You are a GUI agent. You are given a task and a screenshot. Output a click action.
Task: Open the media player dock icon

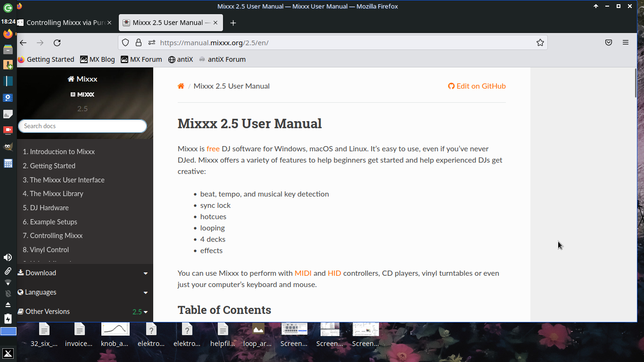pyautogui.click(x=8, y=98)
